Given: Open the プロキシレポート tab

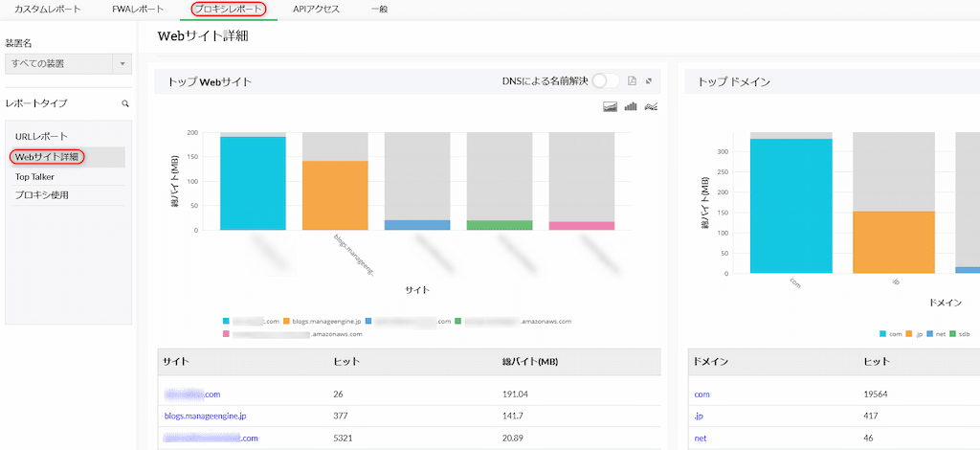Looking at the screenshot, I should point(228,10).
